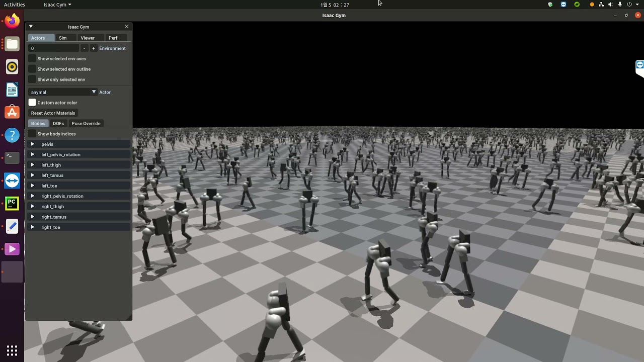
Task: Open TeamViewer from the dock
Action: click(12, 180)
